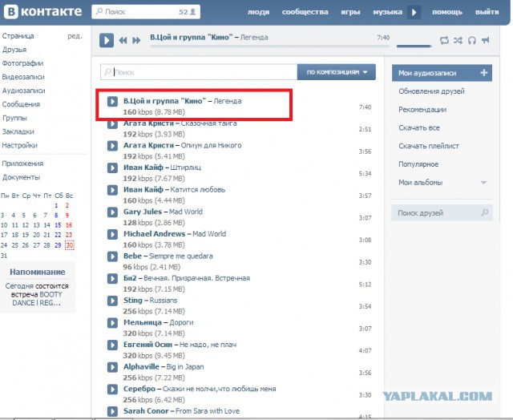Click Скачать все link
The height and width of the screenshot is (420, 513).
click(x=418, y=128)
